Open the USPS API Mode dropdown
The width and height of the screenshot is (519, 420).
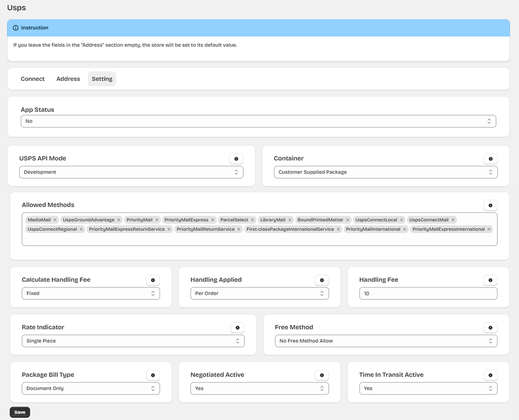(131, 172)
